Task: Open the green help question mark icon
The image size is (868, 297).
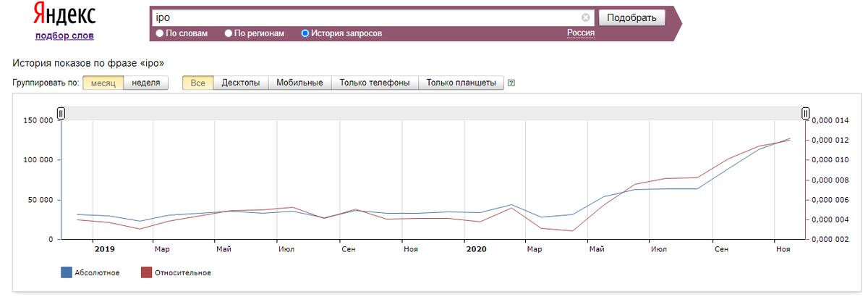Action: 511,83
